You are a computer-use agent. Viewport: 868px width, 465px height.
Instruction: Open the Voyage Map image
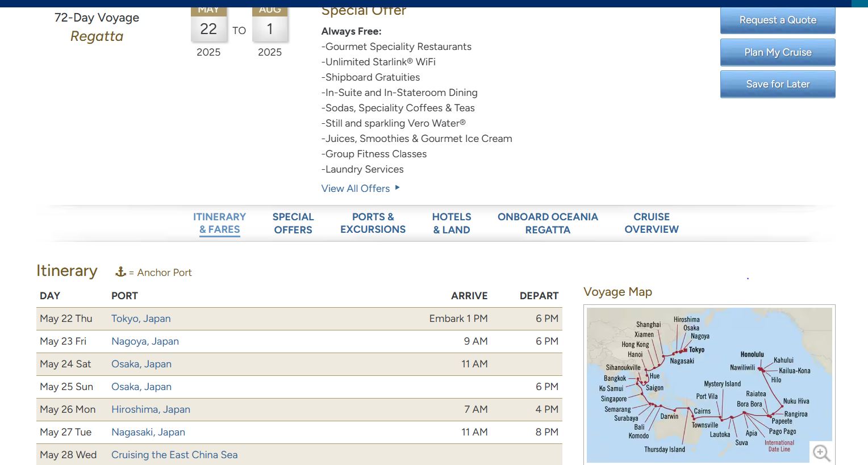(710, 385)
